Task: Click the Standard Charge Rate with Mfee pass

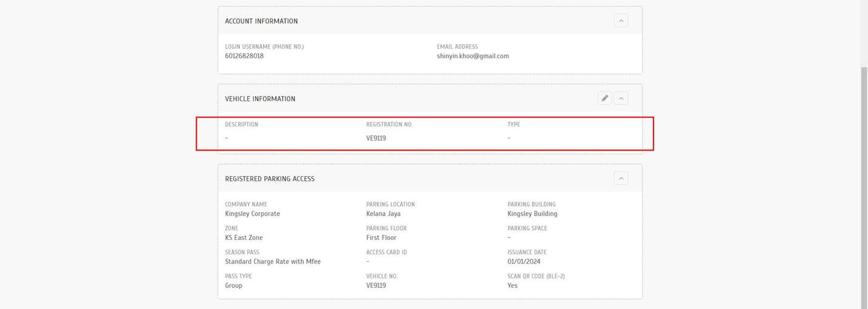Action: [x=273, y=262]
